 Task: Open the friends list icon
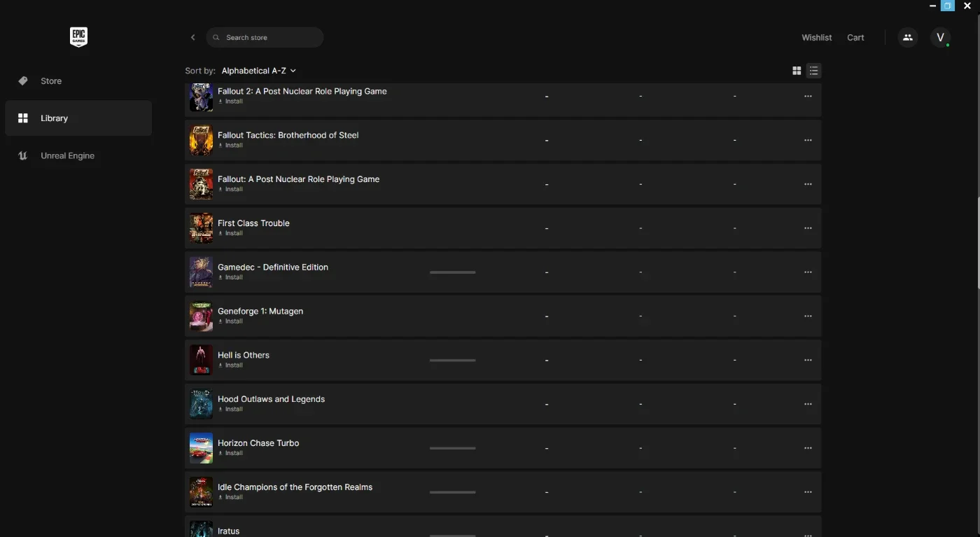[x=908, y=38]
